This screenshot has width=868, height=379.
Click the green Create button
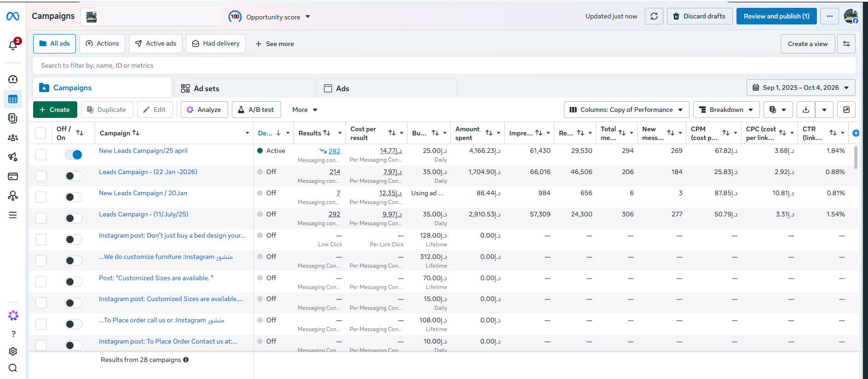tap(55, 110)
